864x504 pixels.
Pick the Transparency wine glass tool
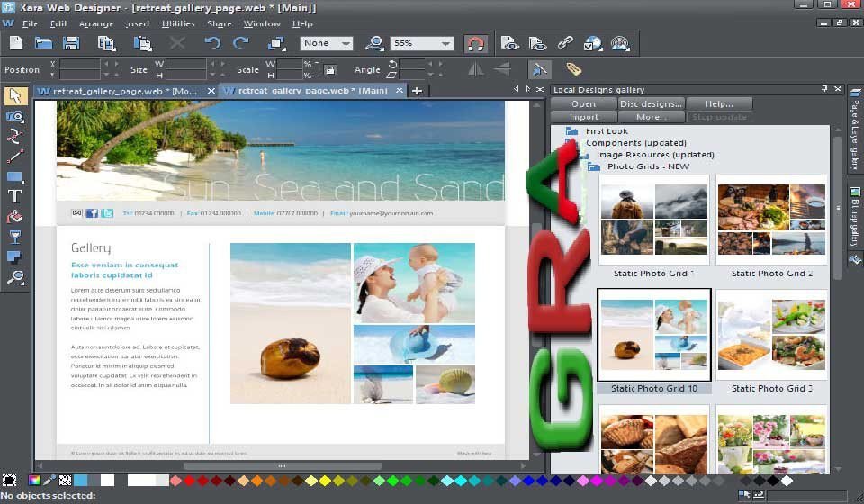[14, 237]
